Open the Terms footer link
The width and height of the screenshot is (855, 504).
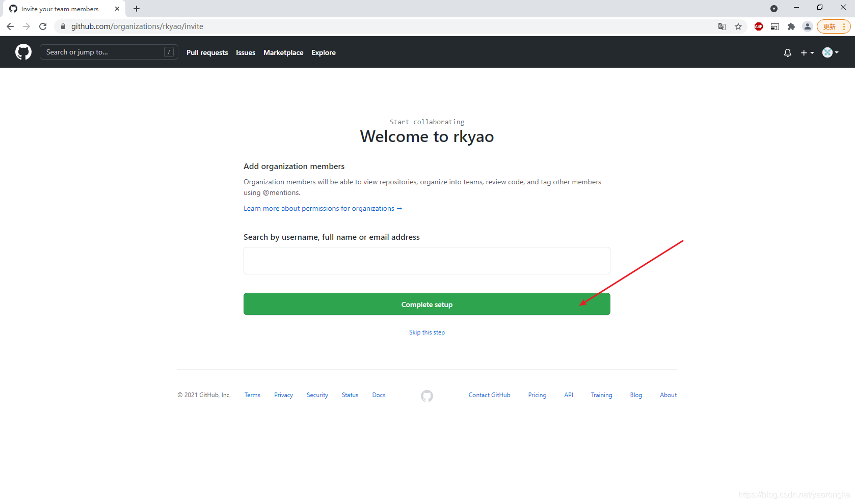click(x=252, y=395)
